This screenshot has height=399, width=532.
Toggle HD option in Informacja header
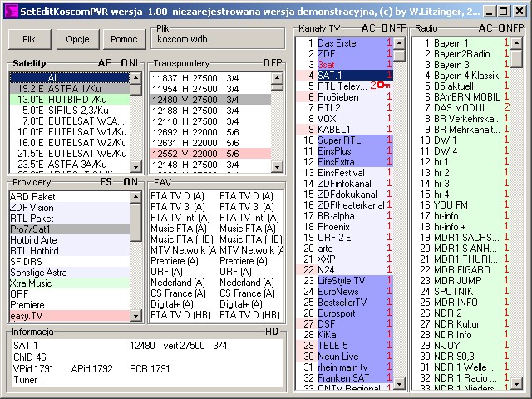tap(271, 332)
